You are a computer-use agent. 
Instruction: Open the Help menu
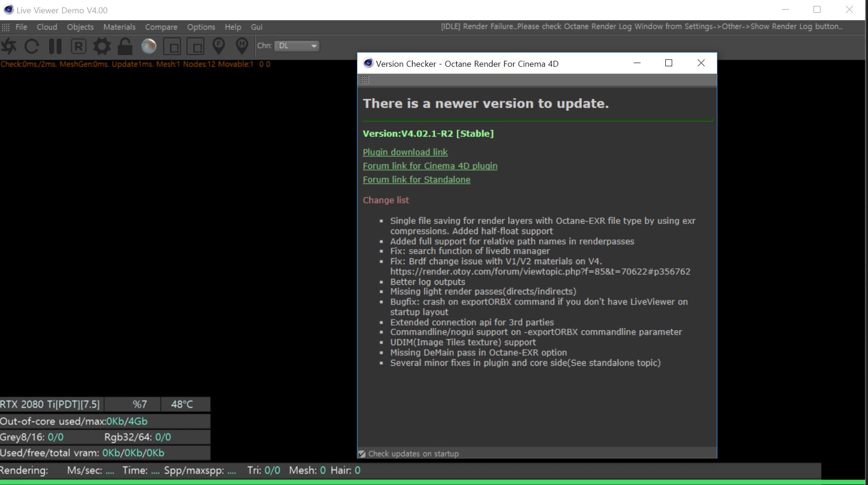click(x=233, y=27)
